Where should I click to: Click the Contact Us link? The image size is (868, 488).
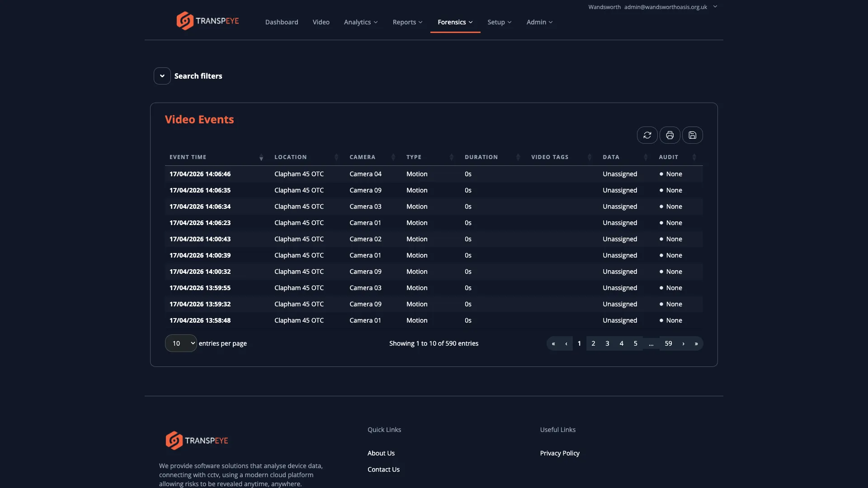pos(383,469)
